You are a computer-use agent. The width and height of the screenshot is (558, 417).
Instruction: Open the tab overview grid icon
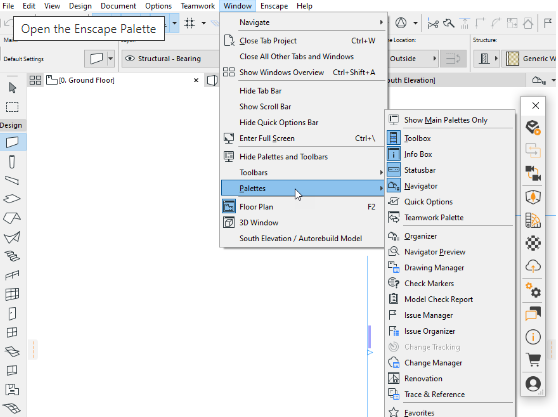35,80
